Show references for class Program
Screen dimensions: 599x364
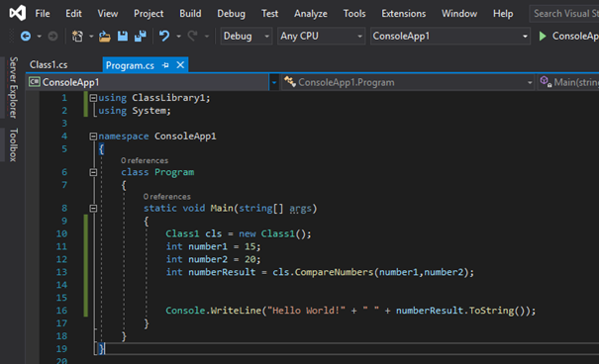click(x=145, y=160)
